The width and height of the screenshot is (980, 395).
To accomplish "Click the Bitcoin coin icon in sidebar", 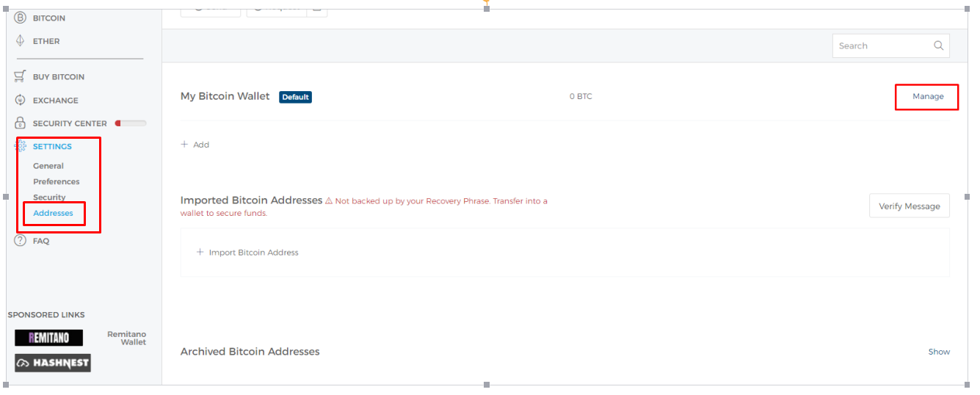I will pyautogui.click(x=20, y=18).
